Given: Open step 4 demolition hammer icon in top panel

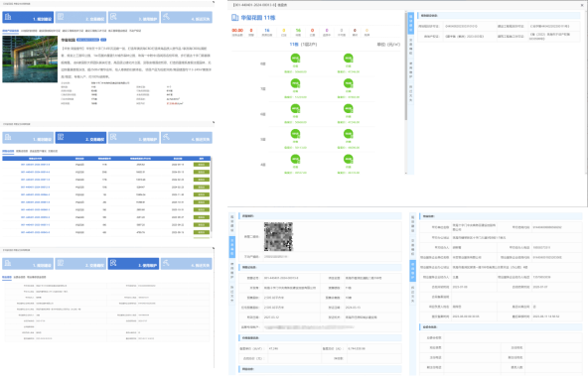Looking at the screenshot, I should [x=166, y=17].
